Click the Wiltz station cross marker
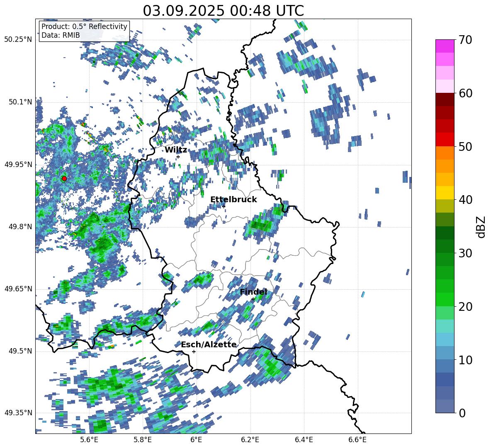 pyautogui.click(x=178, y=157)
